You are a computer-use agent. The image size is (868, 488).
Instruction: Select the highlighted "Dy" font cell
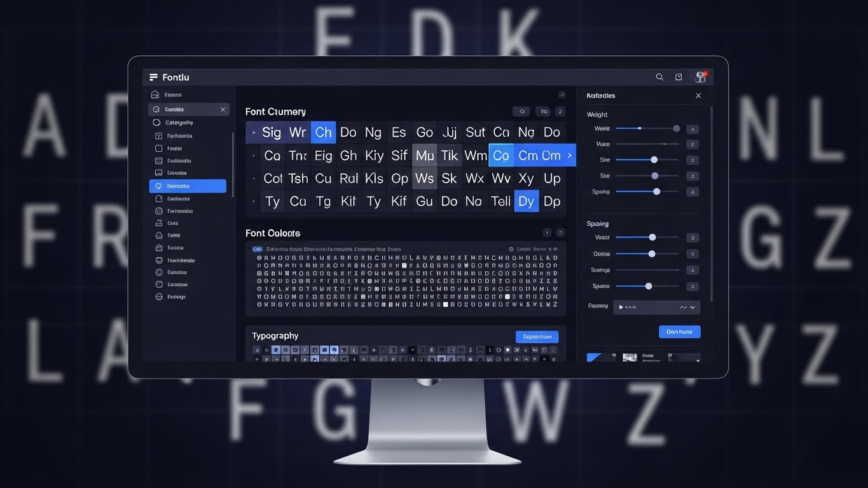pyautogui.click(x=526, y=201)
